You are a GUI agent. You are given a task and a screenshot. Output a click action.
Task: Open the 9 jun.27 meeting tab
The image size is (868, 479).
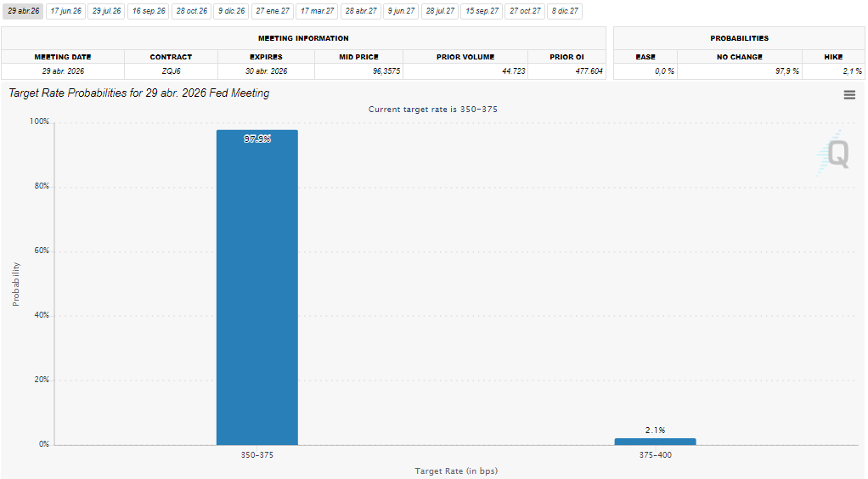pos(401,11)
